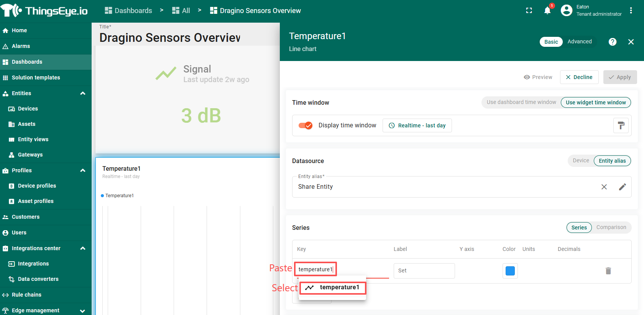Switch to the Advanced settings tab
The width and height of the screenshot is (644, 315).
pyautogui.click(x=579, y=42)
